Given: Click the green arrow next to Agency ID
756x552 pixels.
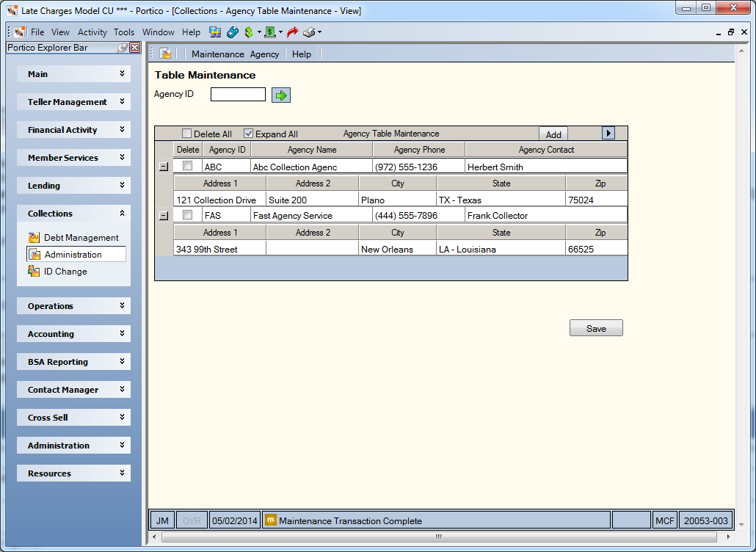Looking at the screenshot, I should point(281,95).
